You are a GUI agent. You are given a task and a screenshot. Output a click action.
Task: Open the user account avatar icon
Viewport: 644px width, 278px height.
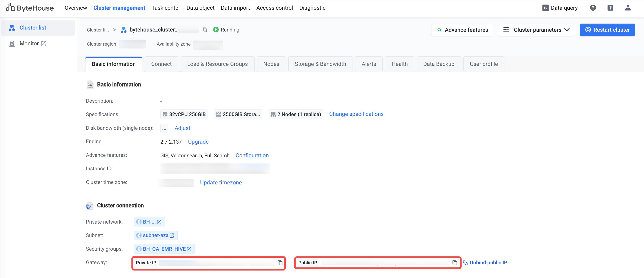click(628, 8)
